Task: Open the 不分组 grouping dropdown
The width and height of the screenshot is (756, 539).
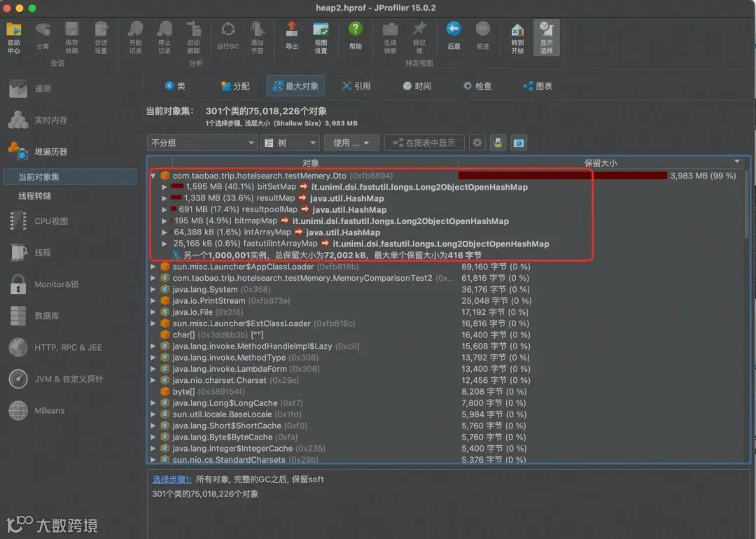Action: (202, 143)
